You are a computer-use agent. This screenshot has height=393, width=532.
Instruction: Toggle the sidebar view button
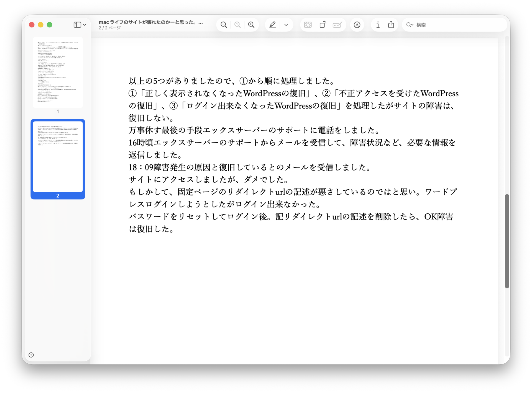(x=77, y=25)
